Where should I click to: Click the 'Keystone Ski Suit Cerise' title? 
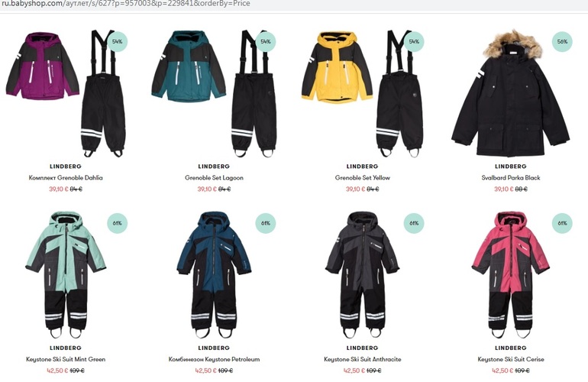[511, 360]
